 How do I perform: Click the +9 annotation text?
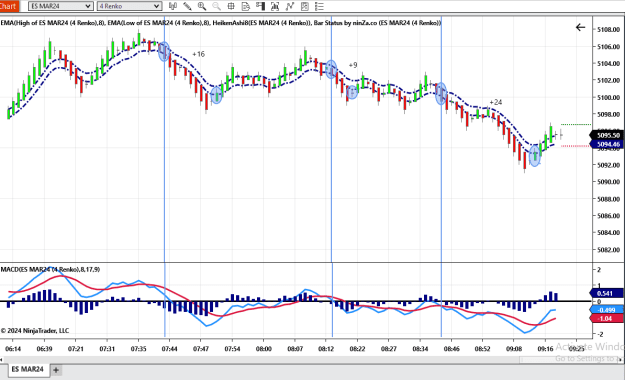pyautogui.click(x=353, y=65)
